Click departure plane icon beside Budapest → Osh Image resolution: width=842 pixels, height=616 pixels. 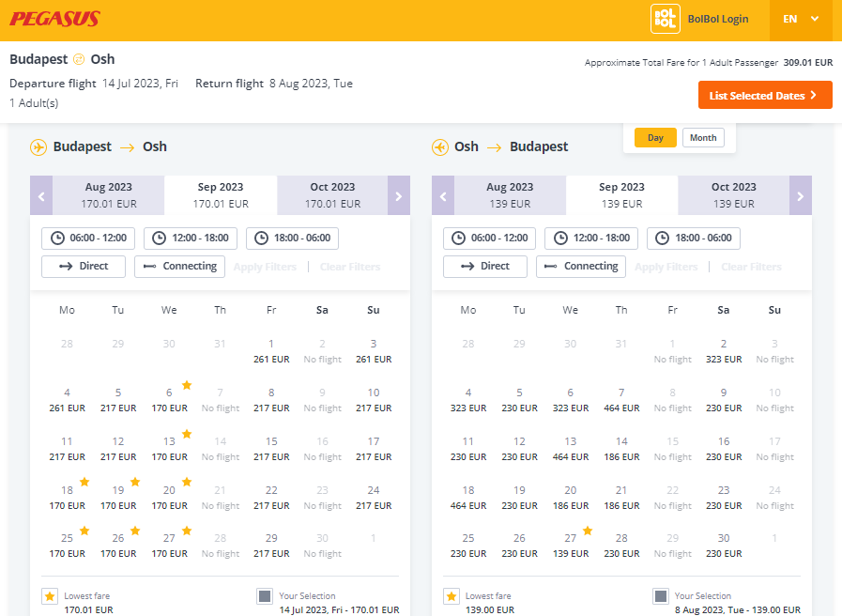point(38,146)
